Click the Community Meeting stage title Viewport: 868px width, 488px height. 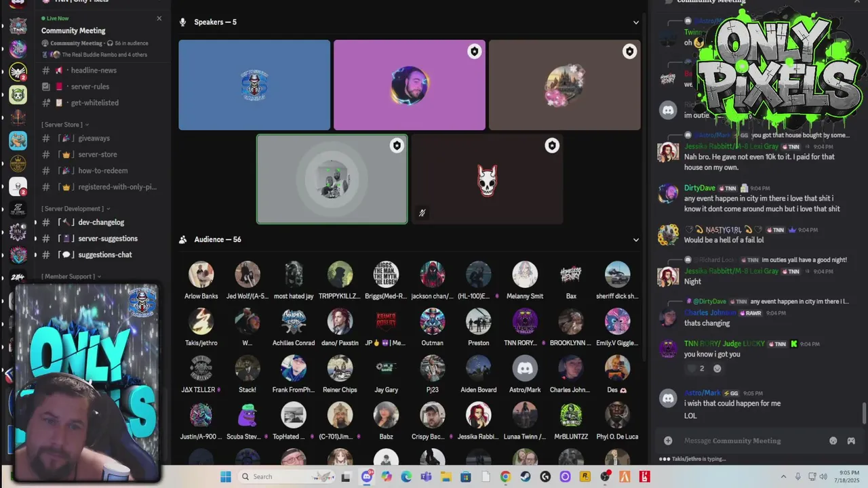[x=73, y=30]
